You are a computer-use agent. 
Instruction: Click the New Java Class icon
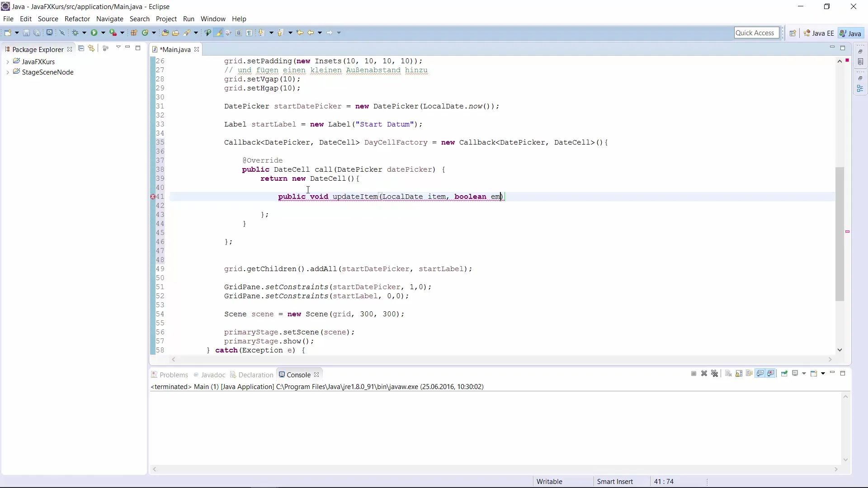[x=145, y=33]
